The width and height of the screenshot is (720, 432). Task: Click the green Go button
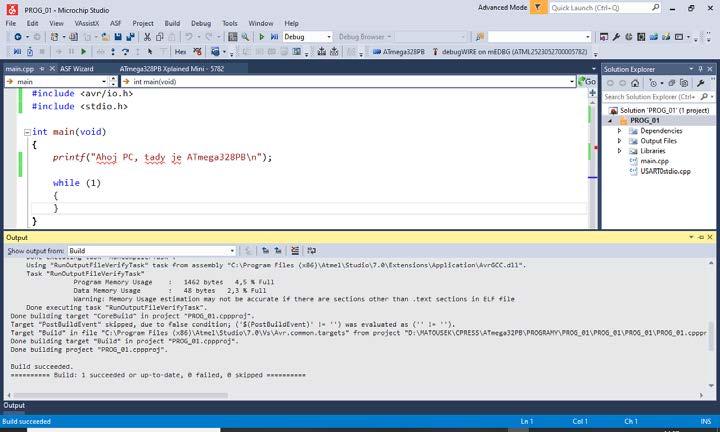[587, 82]
